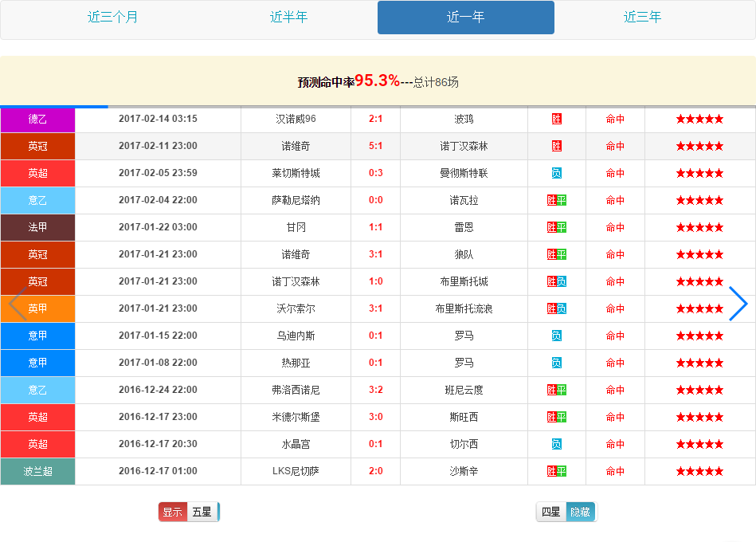Click 胜负 prediction badge in 沃尔索尔 row

pyautogui.click(x=556, y=308)
